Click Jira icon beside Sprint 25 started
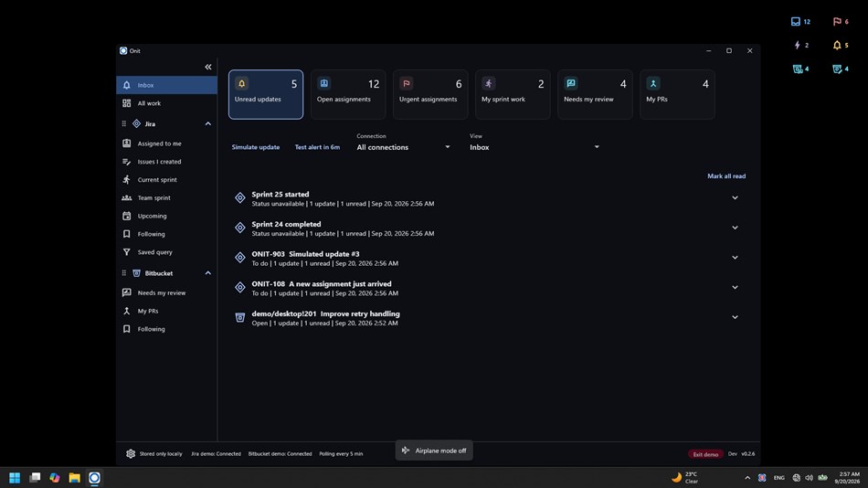The width and height of the screenshot is (868, 488). click(x=239, y=197)
